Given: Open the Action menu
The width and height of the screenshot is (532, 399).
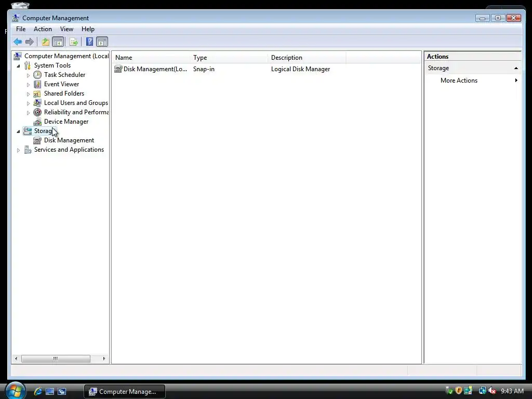Looking at the screenshot, I should coord(43,29).
